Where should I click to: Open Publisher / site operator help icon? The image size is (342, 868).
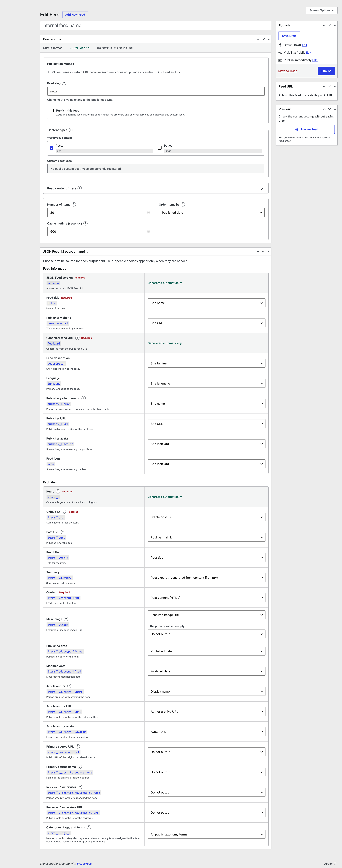84,398
